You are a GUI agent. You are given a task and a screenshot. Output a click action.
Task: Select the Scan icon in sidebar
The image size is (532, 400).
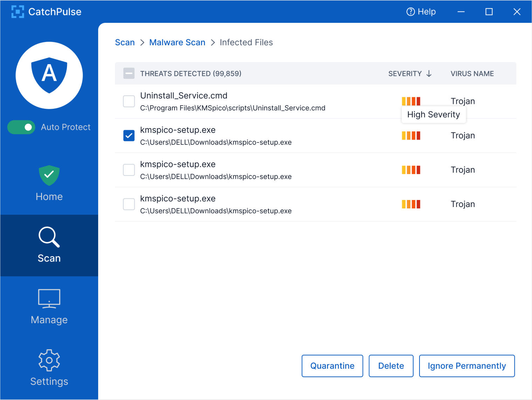click(x=49, y=245)
